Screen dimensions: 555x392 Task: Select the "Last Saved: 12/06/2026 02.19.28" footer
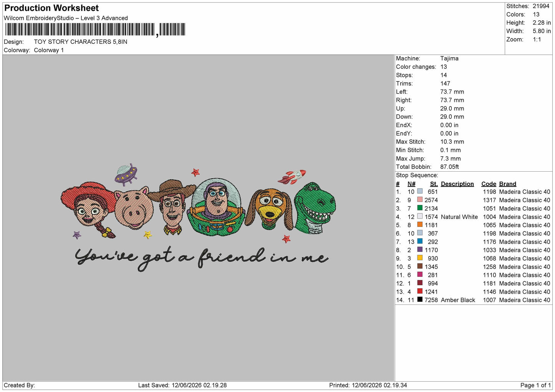pyautogui.click(x=182, y=385)
